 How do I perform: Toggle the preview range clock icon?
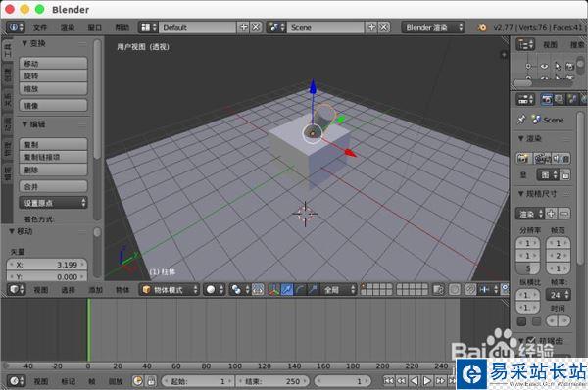pos(138,381)
